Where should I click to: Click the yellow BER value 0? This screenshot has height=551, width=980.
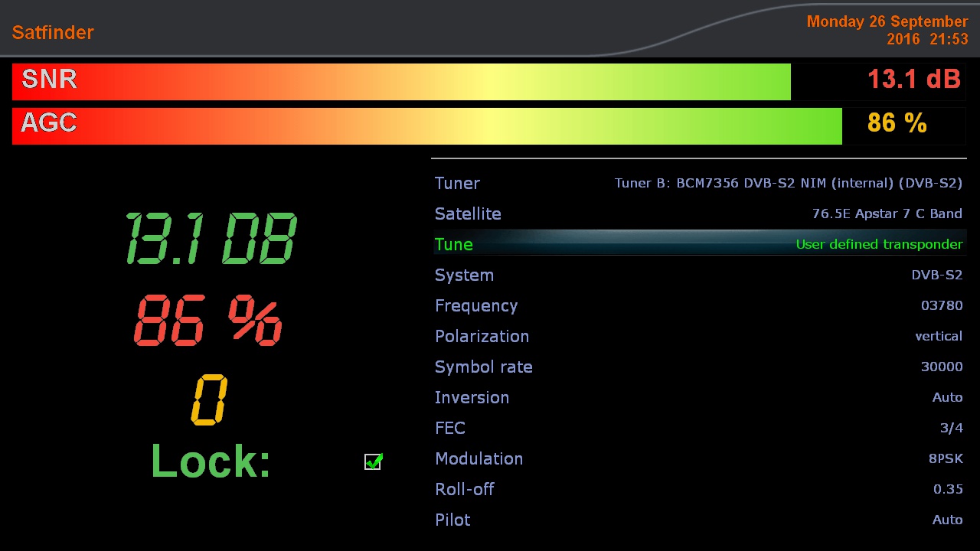click(209, 399)
